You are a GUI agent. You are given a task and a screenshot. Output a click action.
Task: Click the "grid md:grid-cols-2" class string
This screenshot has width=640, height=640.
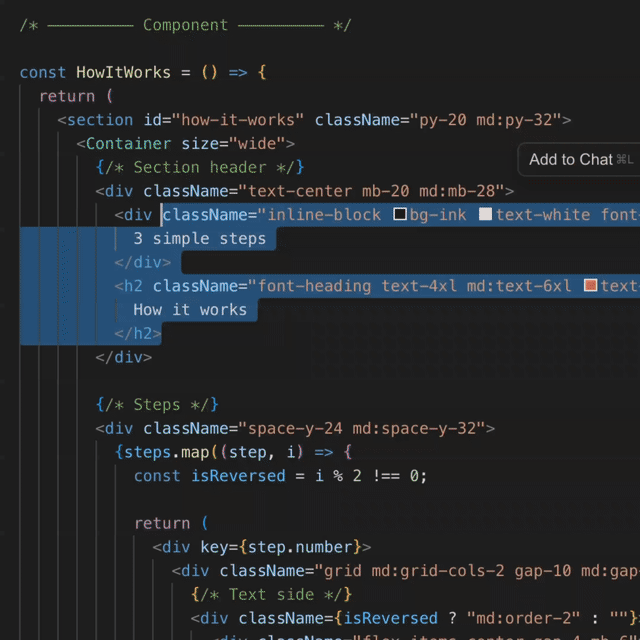click(413, 571)
